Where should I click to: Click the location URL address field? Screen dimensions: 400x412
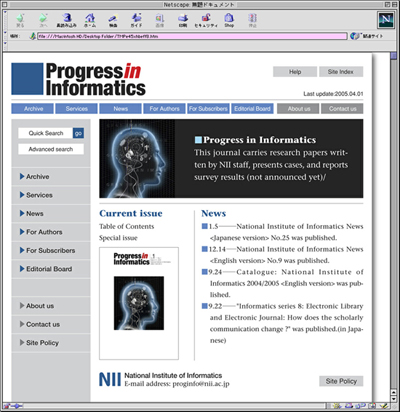pos(192,36)
